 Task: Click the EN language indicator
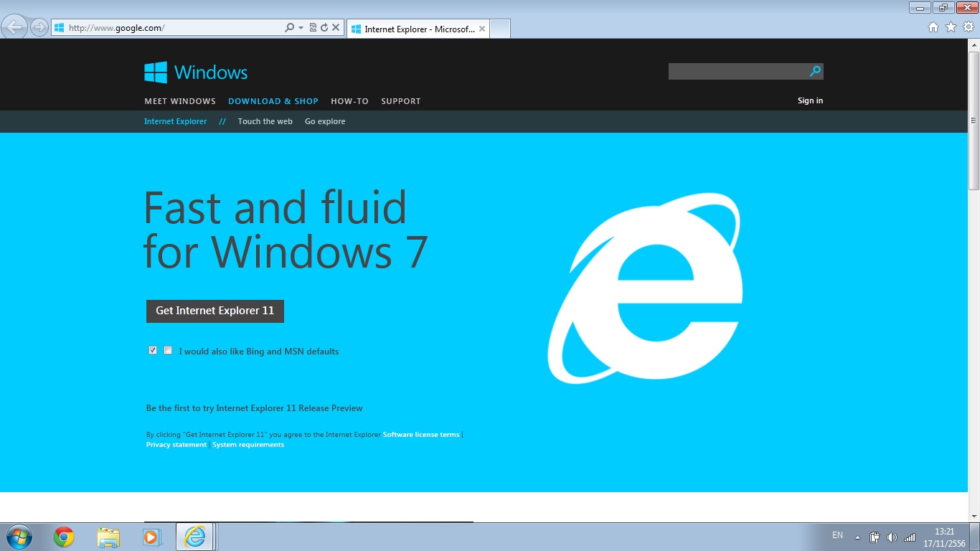(x=837, y=535)
